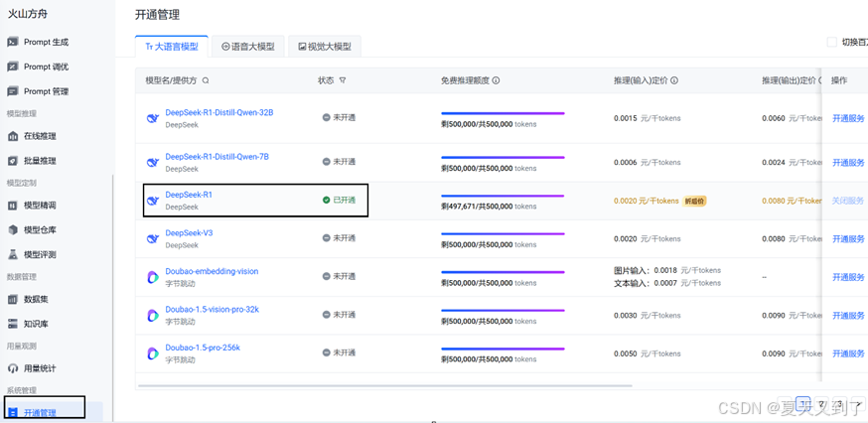This screenshot has height=423, width=868.
Task: Open the DeepSeek-V3 model link
Action: click(x=189, y=233)
